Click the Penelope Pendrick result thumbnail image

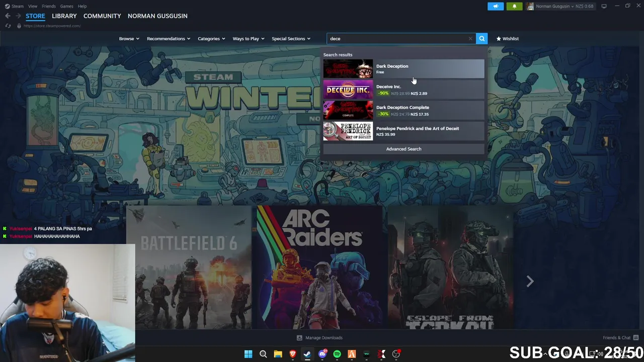(348, 131)
